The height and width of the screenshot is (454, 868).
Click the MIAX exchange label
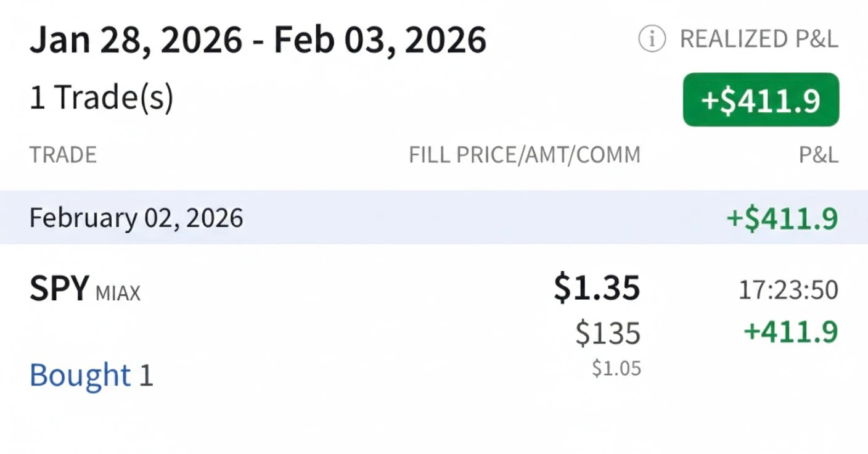coord(118,292)
